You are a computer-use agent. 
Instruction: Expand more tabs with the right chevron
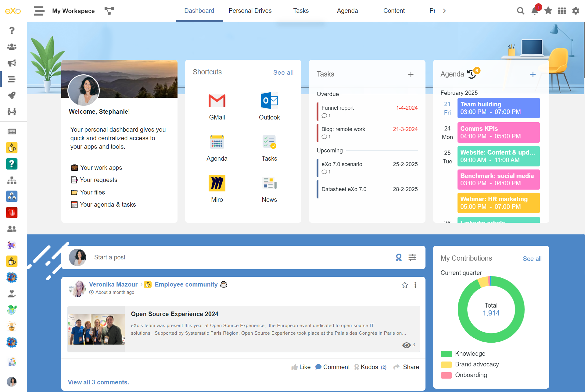point(444,11)
